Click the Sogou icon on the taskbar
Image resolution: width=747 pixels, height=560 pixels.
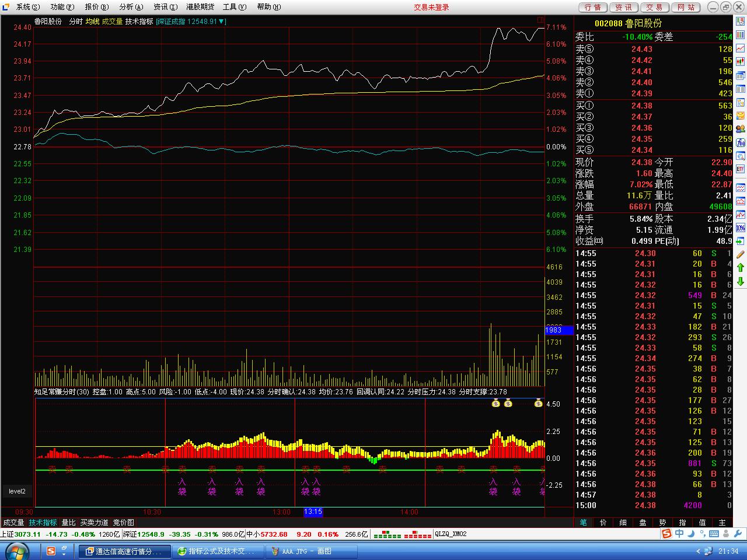click(51, 551)
